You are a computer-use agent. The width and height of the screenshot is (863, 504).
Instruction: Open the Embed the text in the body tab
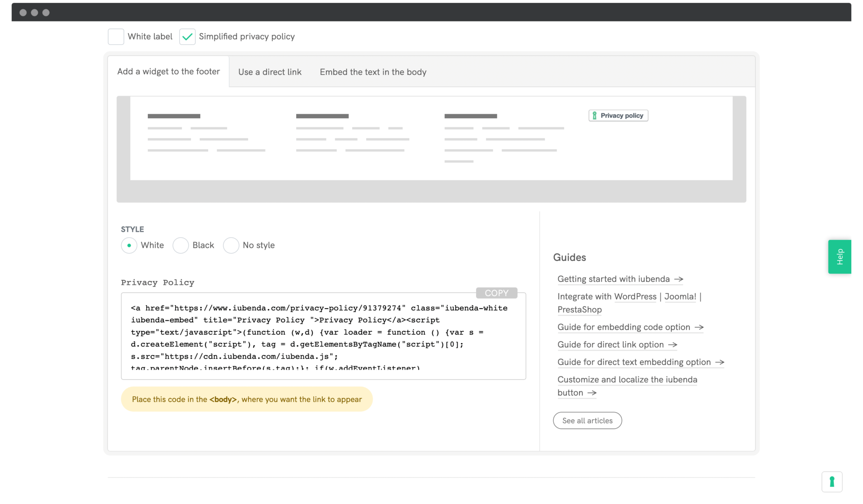pos(373,71)
